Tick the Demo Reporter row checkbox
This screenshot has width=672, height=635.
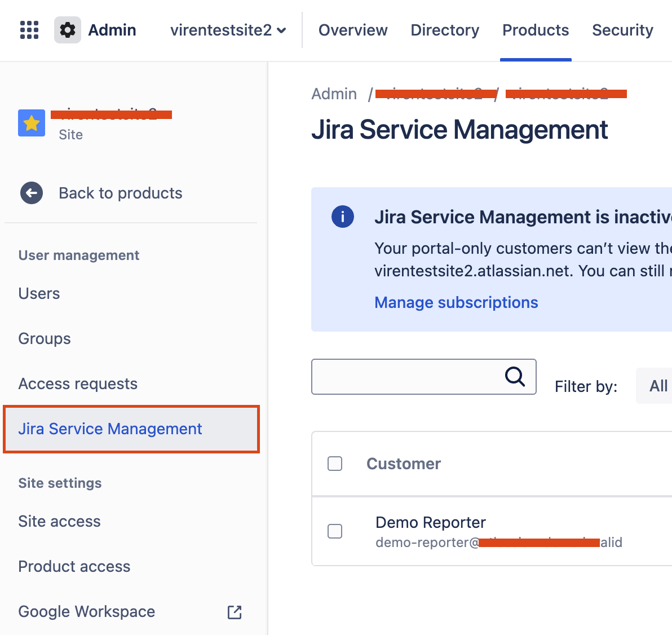click(335, 531)
